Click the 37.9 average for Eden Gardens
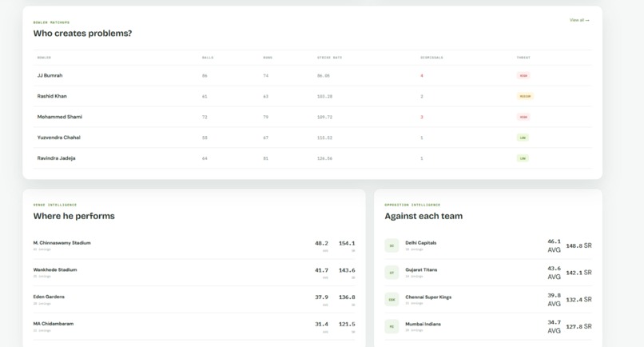644x347 pixels. tap(321, 297)
